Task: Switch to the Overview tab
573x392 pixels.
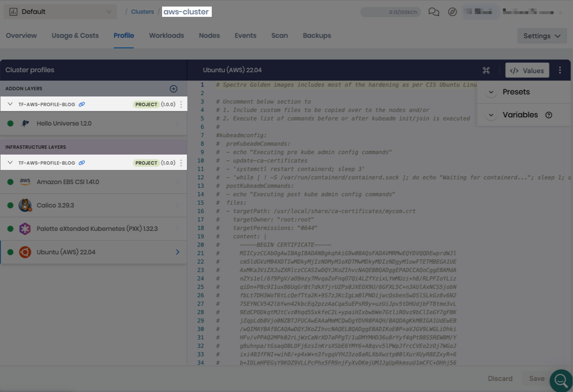Action: [21, 36]
